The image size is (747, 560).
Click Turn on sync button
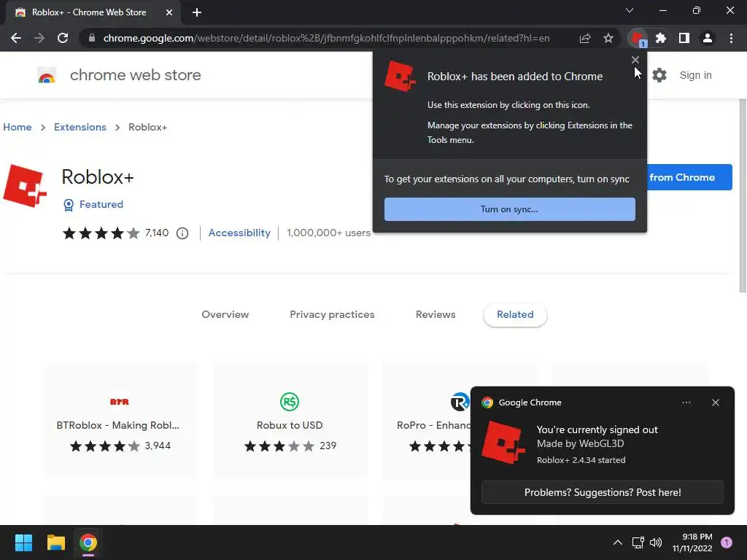[x=509, y=209]
